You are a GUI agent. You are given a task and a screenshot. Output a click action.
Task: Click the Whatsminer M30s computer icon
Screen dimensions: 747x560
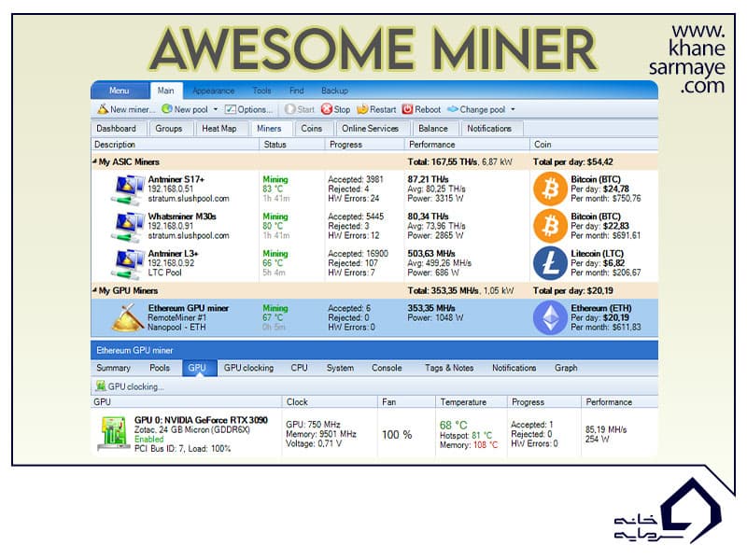click(128, 227)
